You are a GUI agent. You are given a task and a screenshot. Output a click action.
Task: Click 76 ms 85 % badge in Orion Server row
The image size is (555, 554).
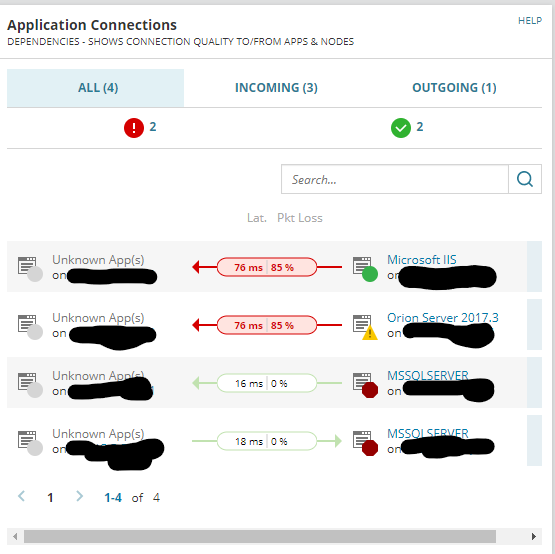[267, 325]
